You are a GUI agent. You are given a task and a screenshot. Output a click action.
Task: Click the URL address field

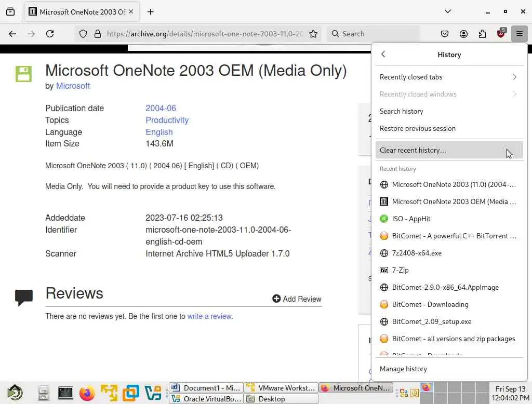(205, 34)
